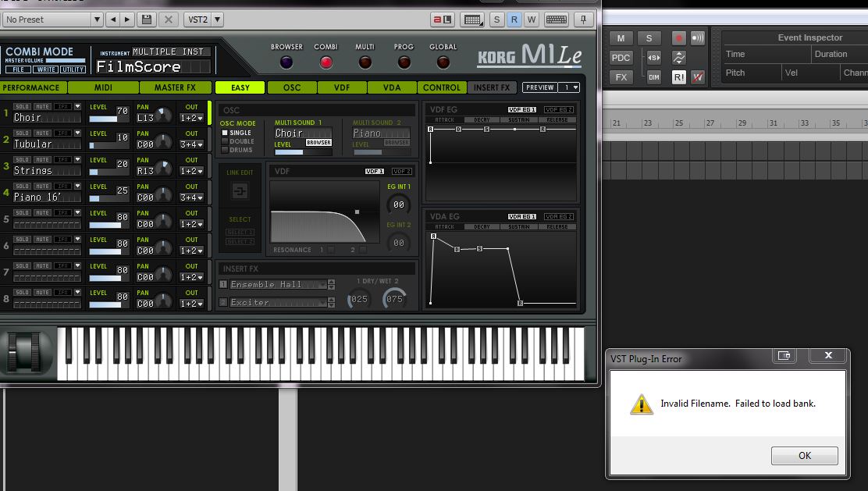Click measure 27 on the timeline ruler

[x=710, y=123]
